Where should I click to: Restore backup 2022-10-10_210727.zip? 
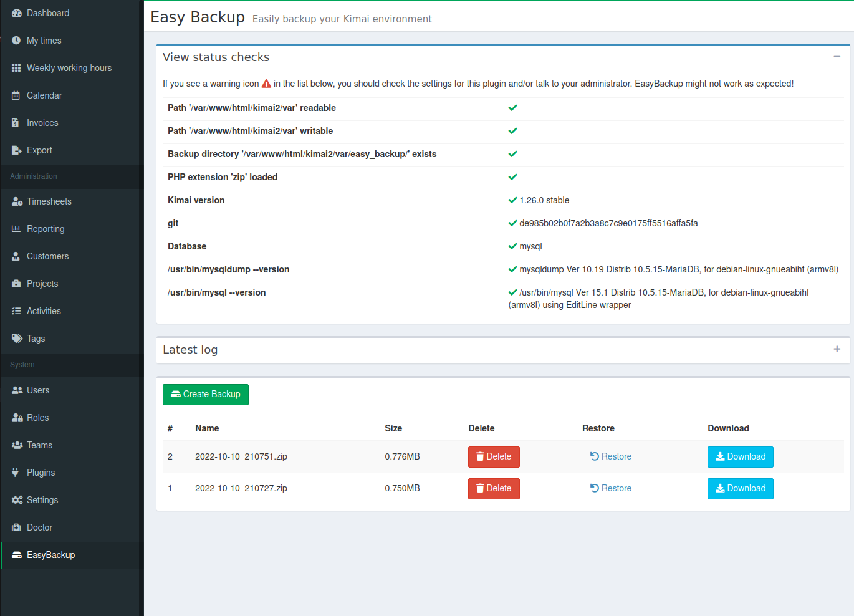611,488
